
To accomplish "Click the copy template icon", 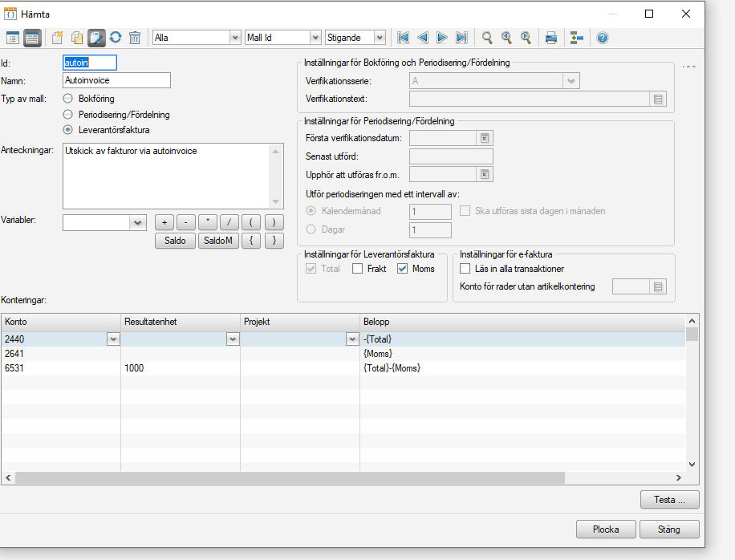I will (76, 38).
